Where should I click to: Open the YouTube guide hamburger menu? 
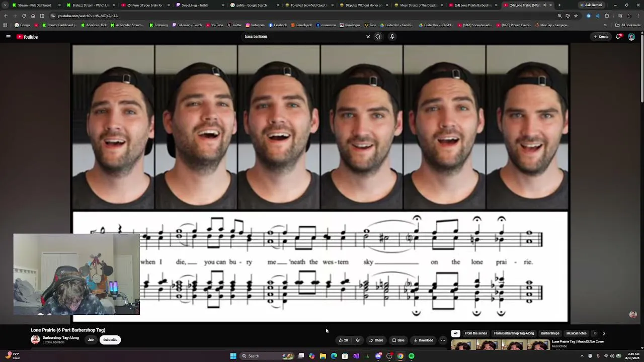pyautogui.click(x=8, y=37)
